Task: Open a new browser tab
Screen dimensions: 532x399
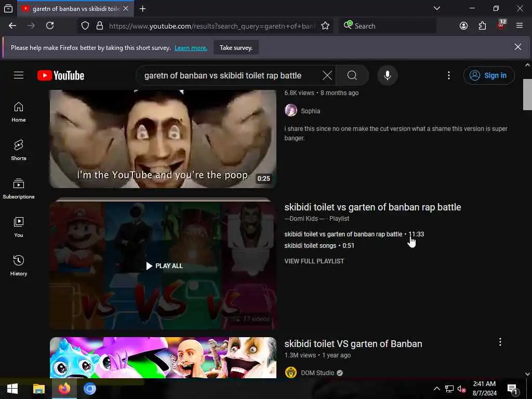Action: click(142, 8)
